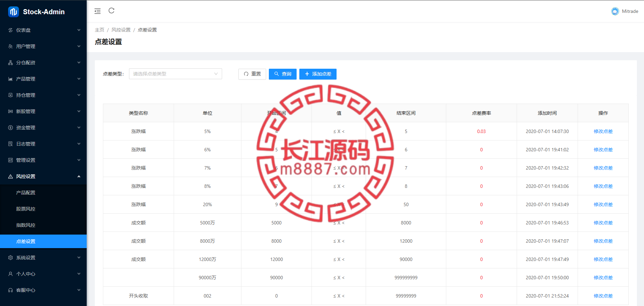Click the 点差费率 column header
The height and width of the screenshot is (306, 644).
click(x=481, y=113)
